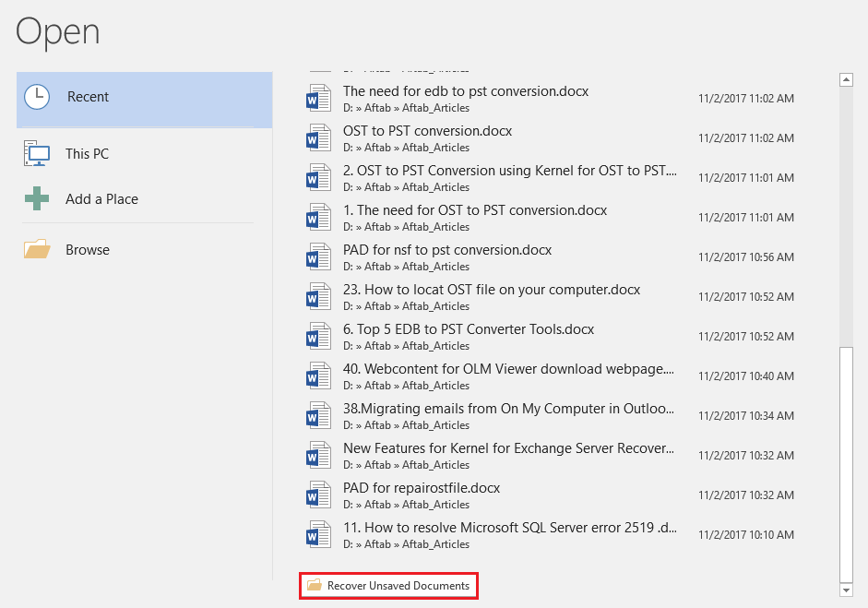Click Word icon for 'PAD for nsf to pst conversion.docx'
The image size is (868, 608).
pos(319,257)
